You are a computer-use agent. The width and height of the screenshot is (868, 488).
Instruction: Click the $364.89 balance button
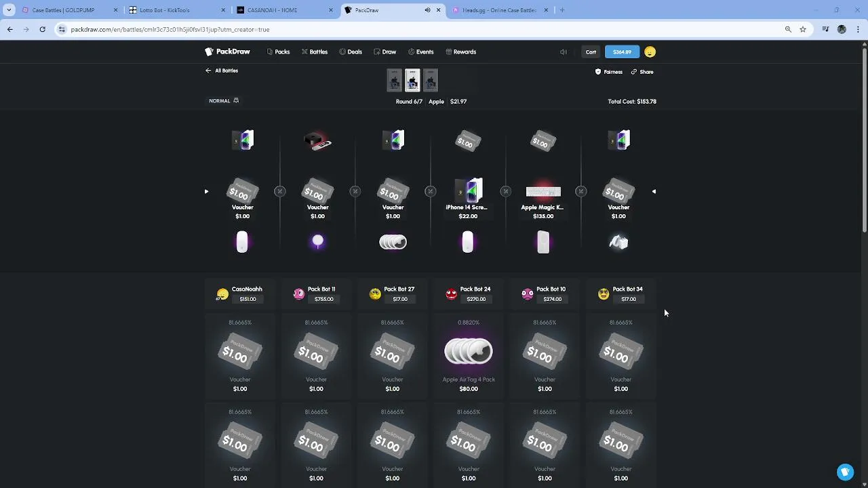click(x=622, y=52)
